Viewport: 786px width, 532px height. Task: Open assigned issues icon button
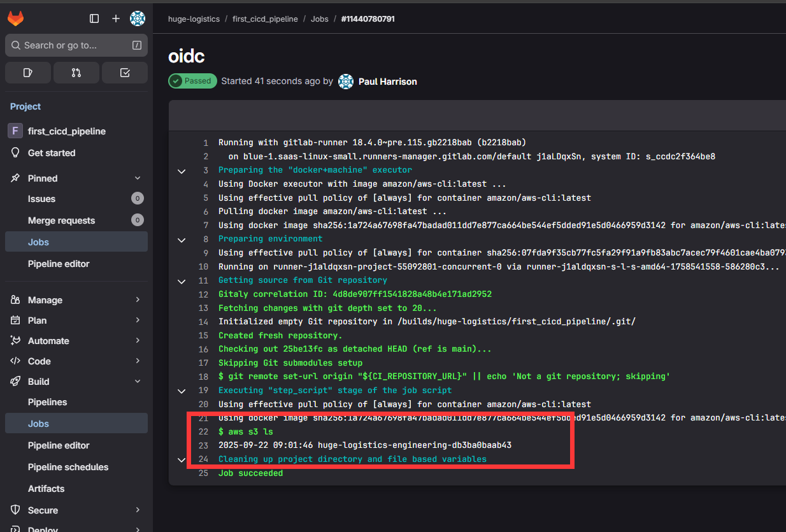[x=28, y=73]
